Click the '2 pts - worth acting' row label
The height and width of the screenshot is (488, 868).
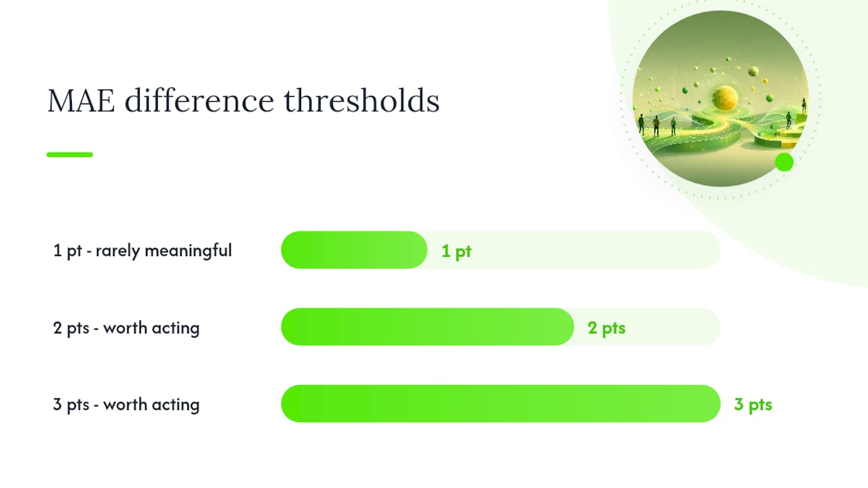click(126, 328)
